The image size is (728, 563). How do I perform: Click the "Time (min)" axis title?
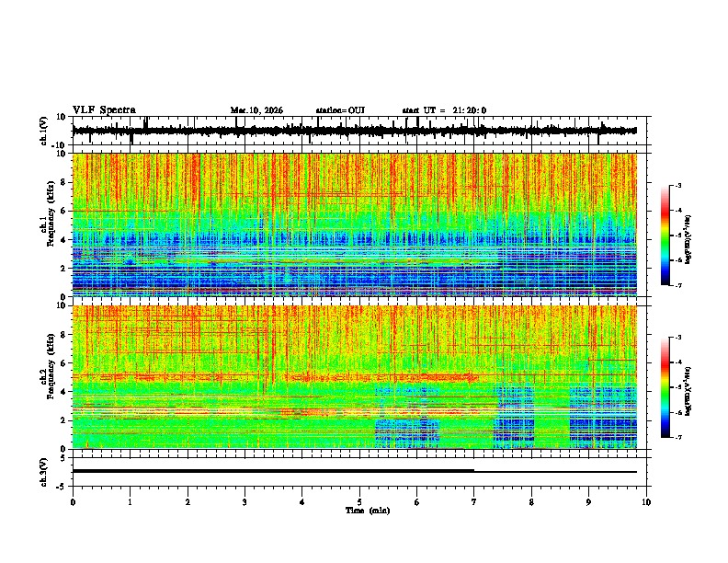368,511
